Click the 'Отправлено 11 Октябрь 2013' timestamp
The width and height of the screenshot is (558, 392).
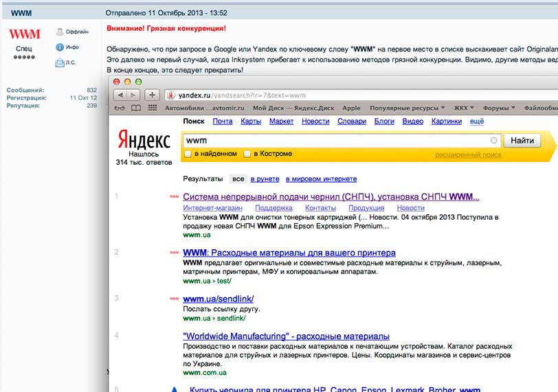tap(166, 13)
